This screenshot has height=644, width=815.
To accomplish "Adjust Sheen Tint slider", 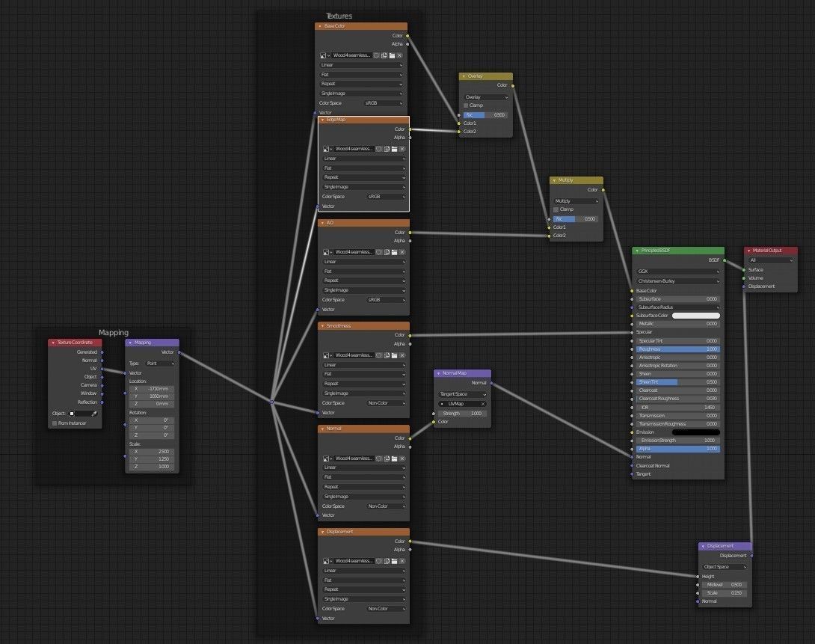I will tap(678, 382).
